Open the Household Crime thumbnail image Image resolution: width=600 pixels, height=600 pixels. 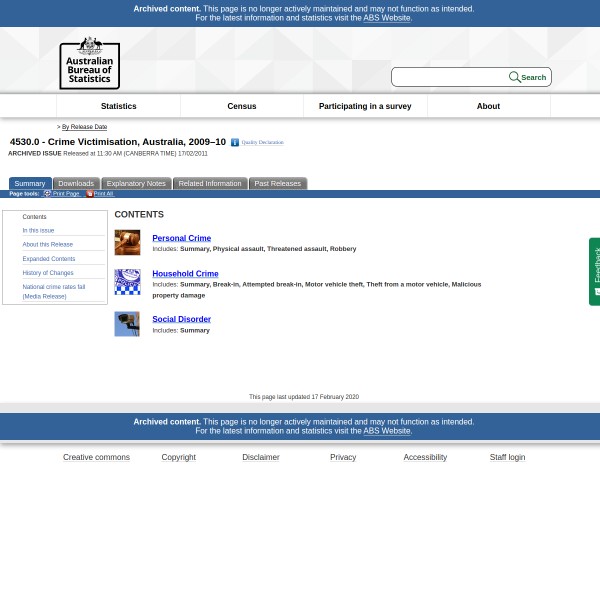point(127,282)
